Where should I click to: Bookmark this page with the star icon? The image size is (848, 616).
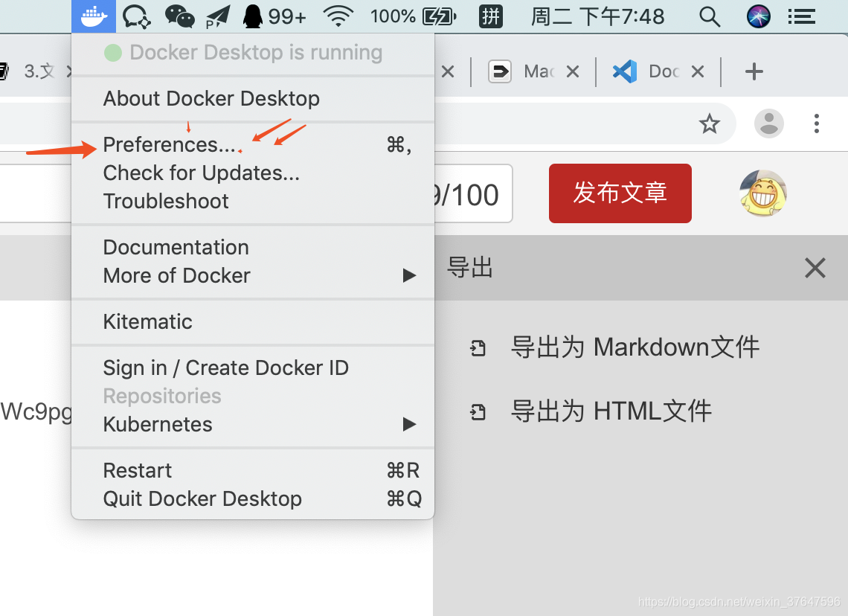coord(709,123)
